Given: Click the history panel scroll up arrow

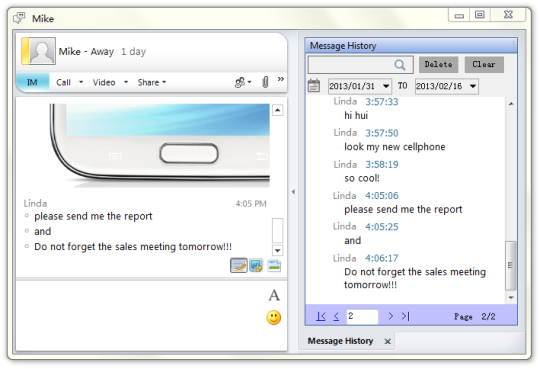Looking at the screenshot, I should 511,103.
